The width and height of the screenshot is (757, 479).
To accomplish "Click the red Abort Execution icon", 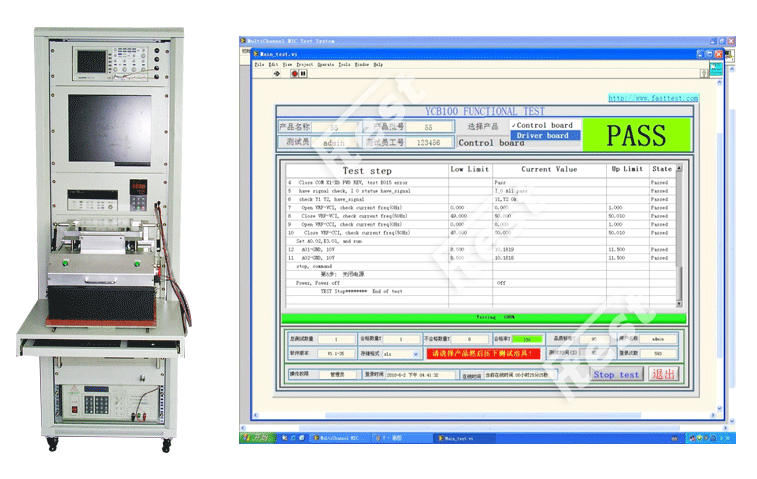I will pyautogui.click(x=293, y=73).
